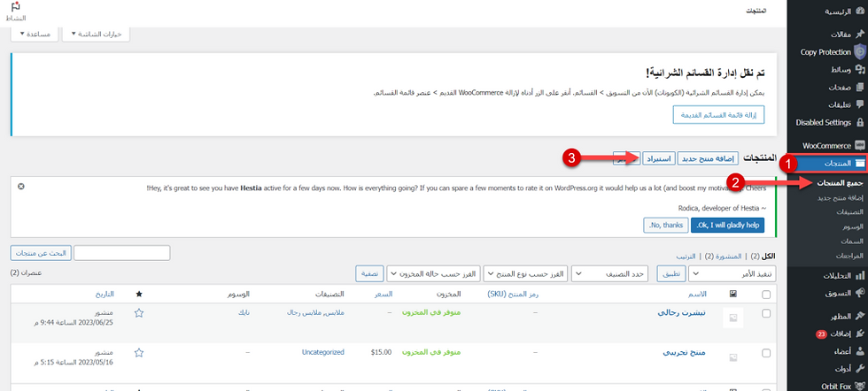Click the وسائط media icon
868x391 pixels.
click(860, 70)
